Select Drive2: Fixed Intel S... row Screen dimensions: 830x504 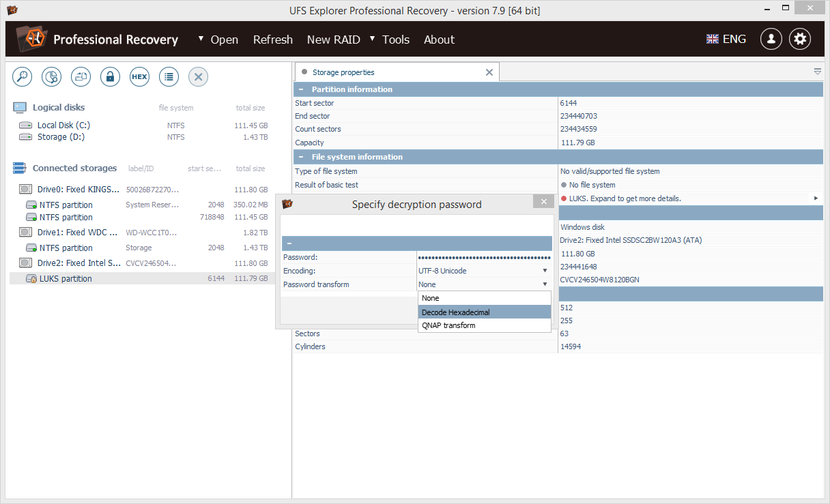[143, 263]
